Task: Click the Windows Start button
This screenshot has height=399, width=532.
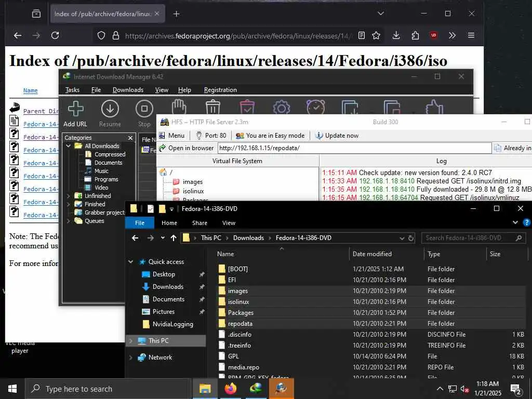Action: point(12,389)
